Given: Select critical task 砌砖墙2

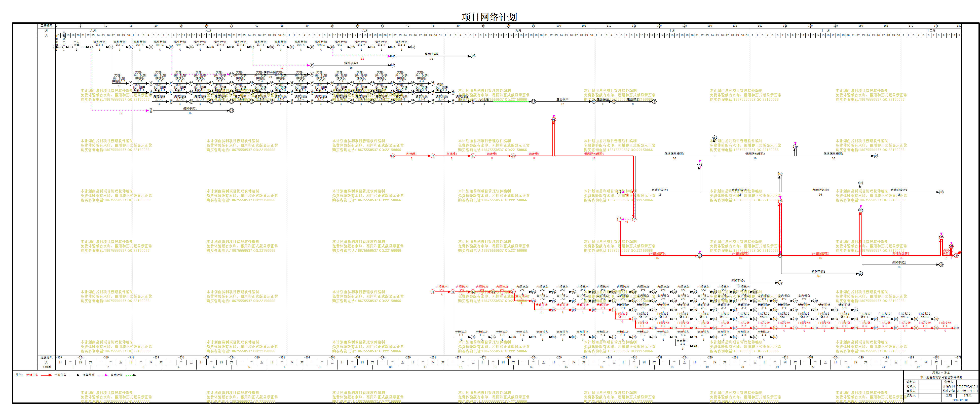Looking at the screenshot, I should (x=451, y=154).
